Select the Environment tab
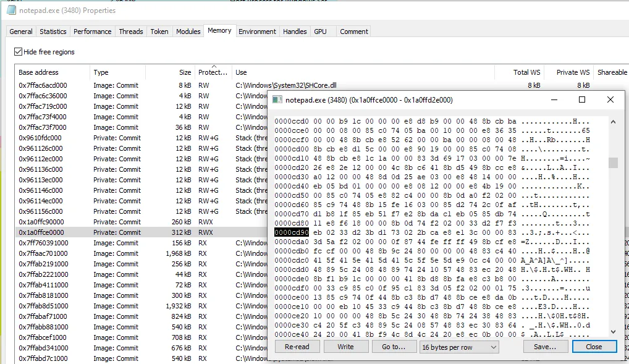Image resolution: width=629 pixels, height=364 pixels. [x=257, y=32]
